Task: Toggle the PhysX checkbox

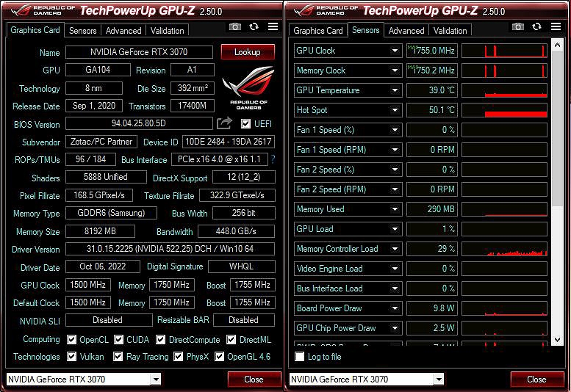Action: pos(178,356)
